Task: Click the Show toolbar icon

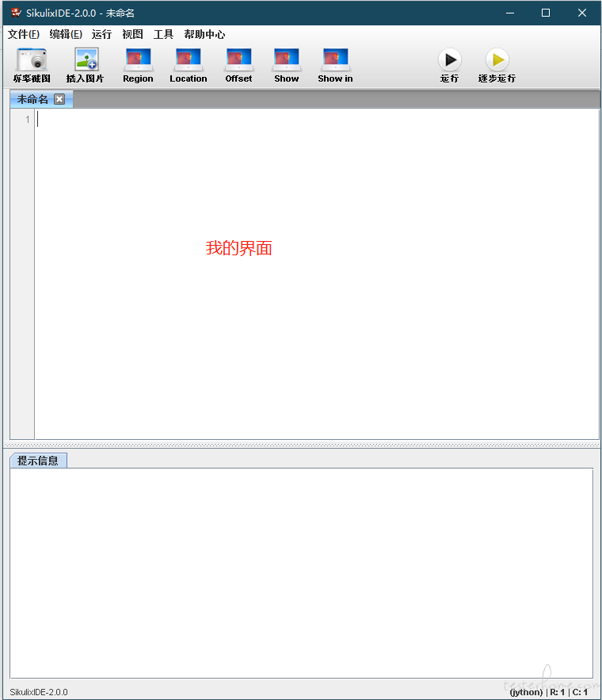Action: [x=286, y=59]
